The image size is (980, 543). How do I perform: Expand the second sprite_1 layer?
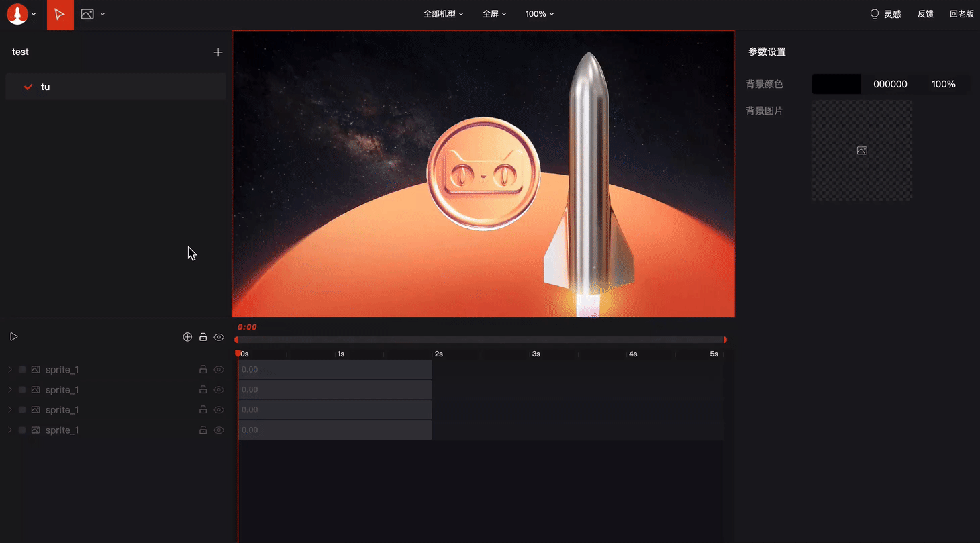click(x=9, y=390)
